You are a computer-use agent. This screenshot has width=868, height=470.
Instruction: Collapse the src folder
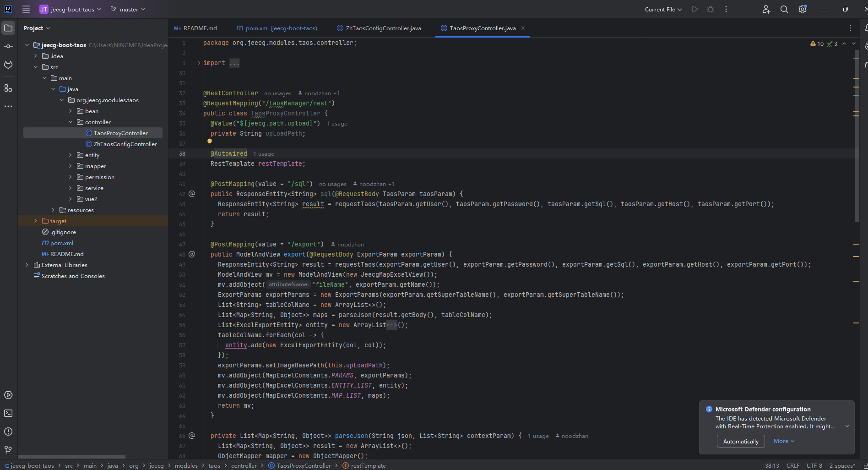coord(36,67)
